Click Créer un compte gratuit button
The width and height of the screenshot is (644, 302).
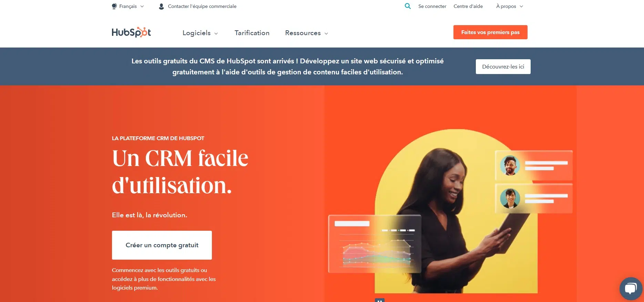click(162, 245)
